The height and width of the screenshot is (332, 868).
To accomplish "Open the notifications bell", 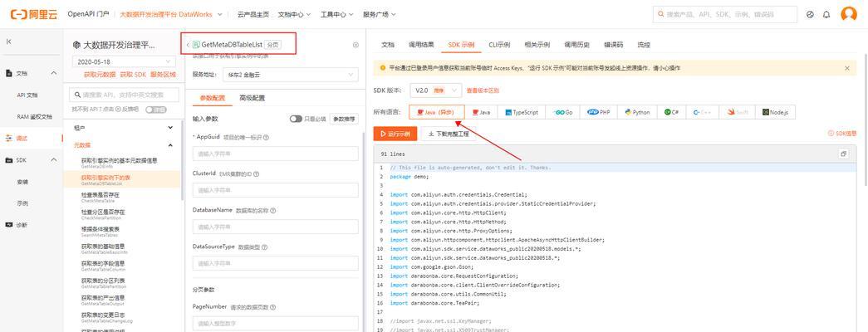I will tap(826, 14).
